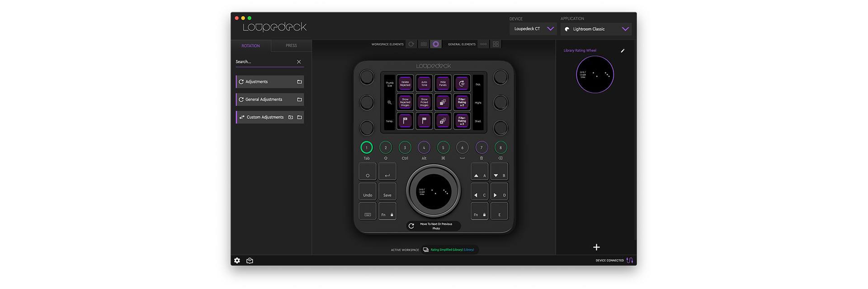The width and height of the screenshot is (868, 289).
Task: Click the keyboard icon device button
Action: [368, 211]
